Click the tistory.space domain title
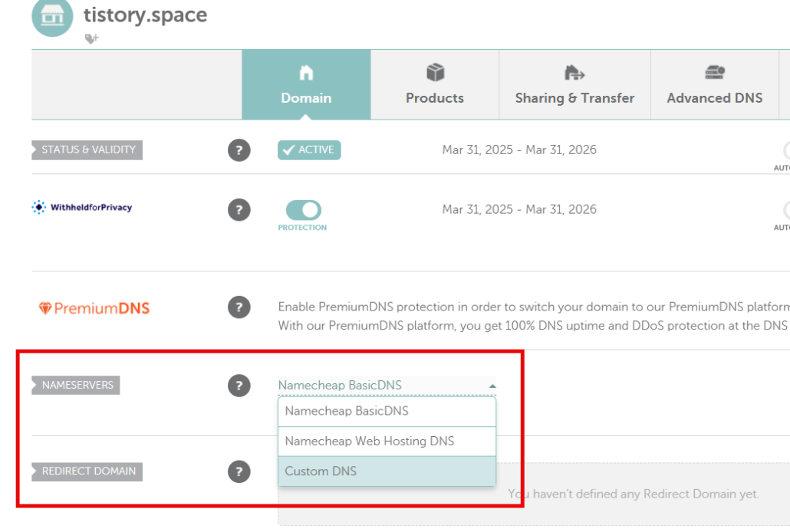 (145, 15)
